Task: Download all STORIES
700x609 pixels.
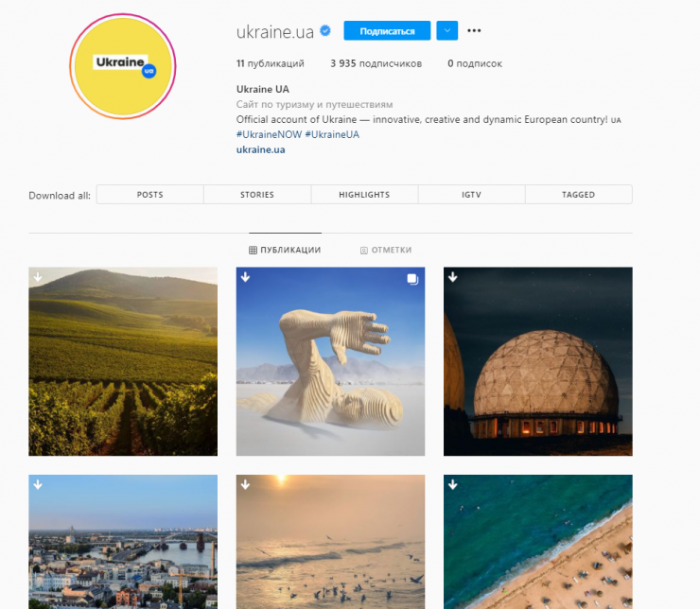Action: pyautogui.click(x=257, y=195)
